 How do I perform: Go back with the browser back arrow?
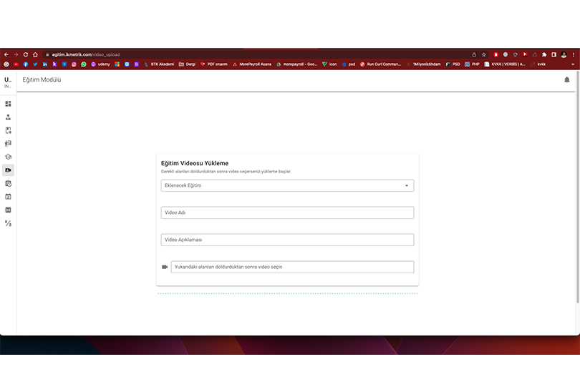(6, 54)
